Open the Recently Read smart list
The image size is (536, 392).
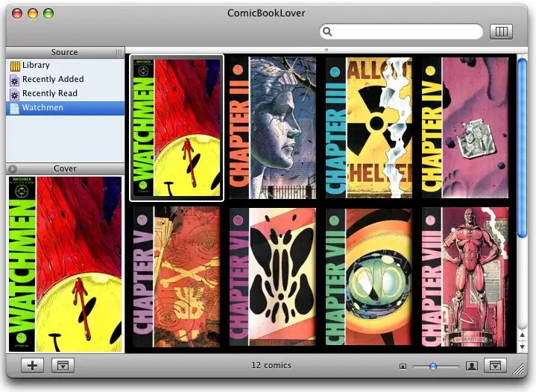[66, 94]
